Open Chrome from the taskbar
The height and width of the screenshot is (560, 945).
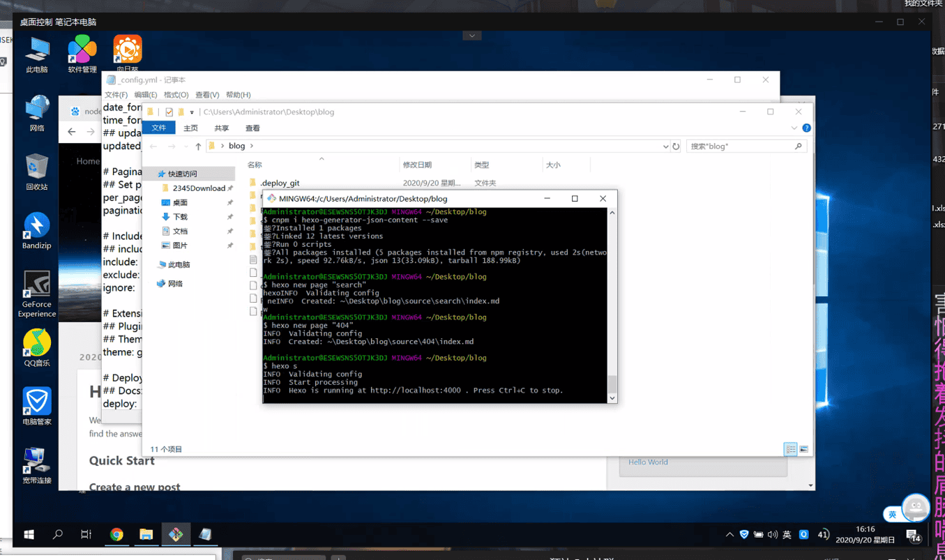116,534
